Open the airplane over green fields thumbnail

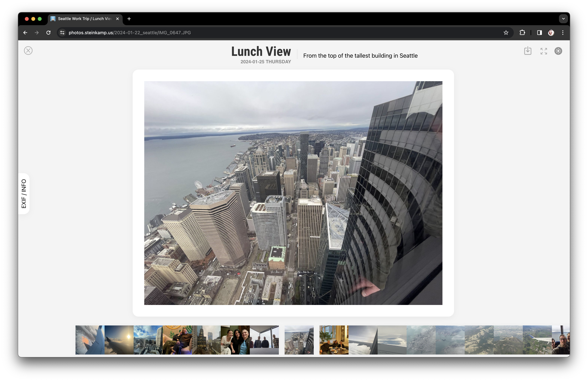pyautogui.click(x=537, y=340)
